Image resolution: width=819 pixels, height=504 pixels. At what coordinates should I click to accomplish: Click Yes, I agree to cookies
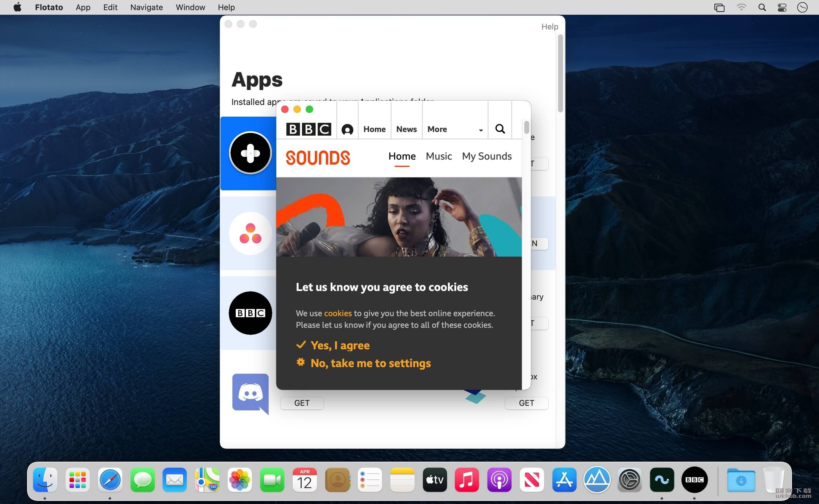click(x=340, y=345)
